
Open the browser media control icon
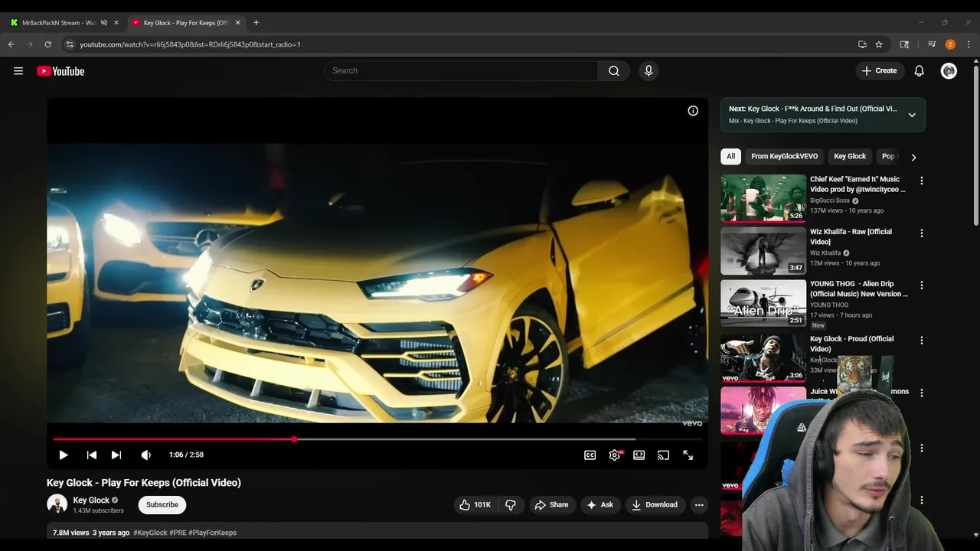pyautogui.click(x=932, y=44)
